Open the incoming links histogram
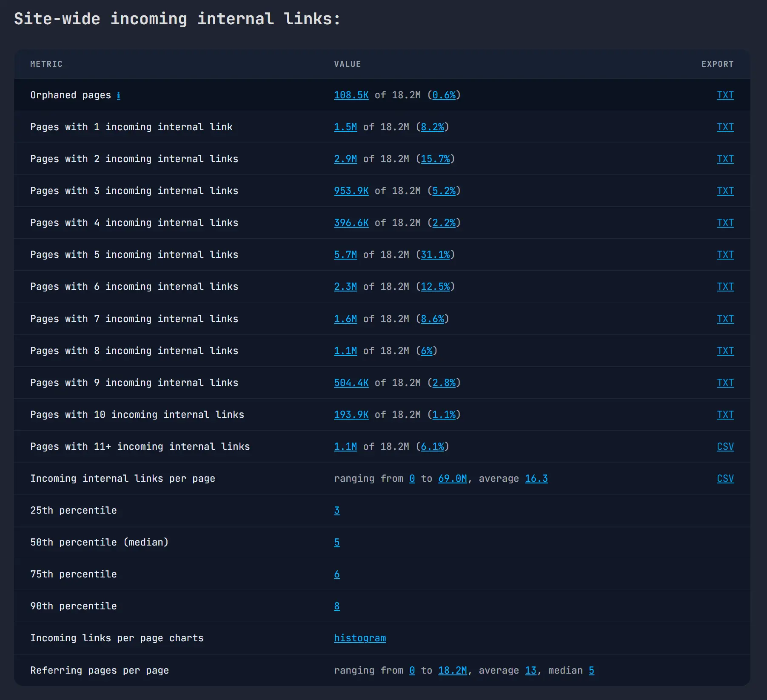This screenshot has height=700, width=767. tap(360, 638)
